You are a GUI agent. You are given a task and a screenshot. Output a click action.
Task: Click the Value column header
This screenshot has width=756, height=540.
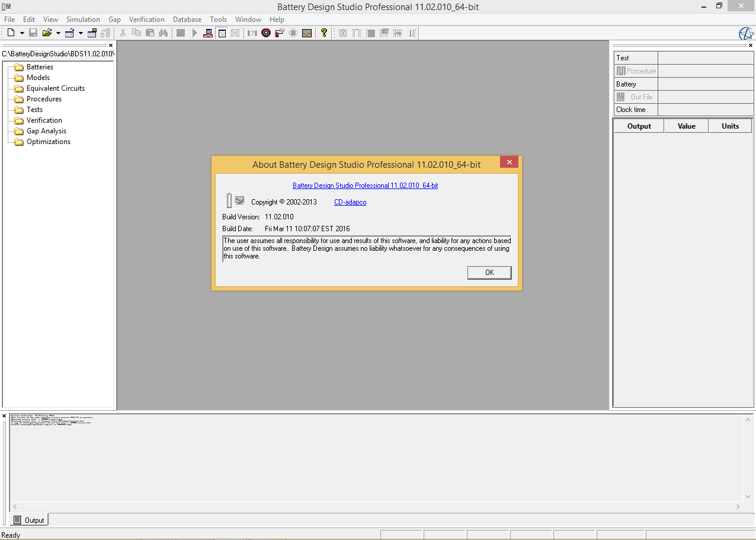coord(687,126)
